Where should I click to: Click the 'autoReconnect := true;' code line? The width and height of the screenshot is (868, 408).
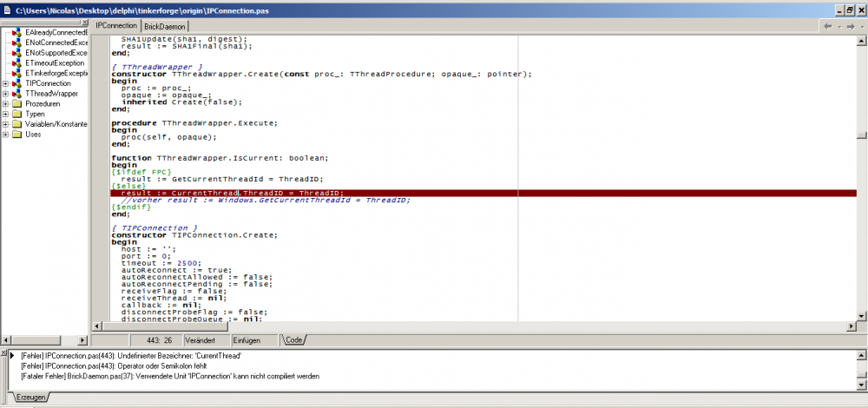[176, 270]
